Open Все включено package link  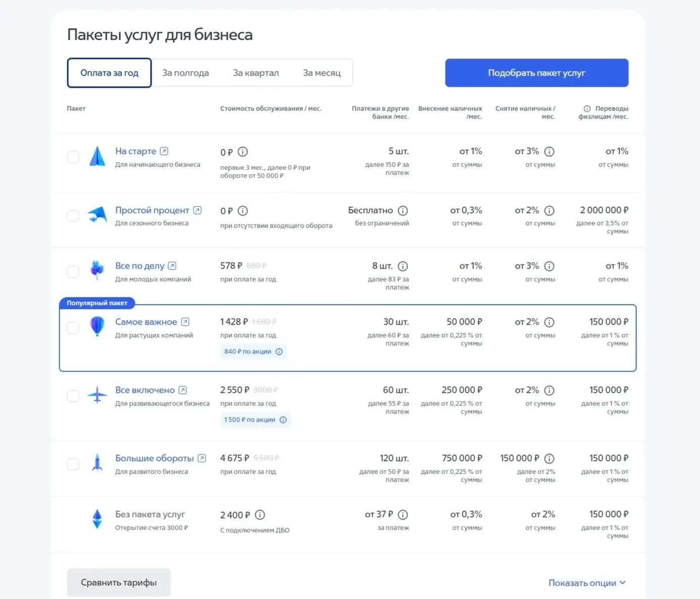[145, 390]
